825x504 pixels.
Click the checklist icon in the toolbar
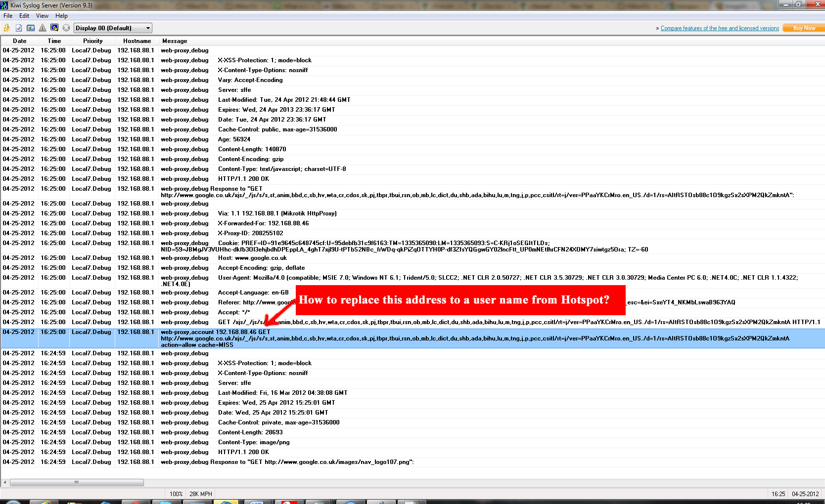coord(18,28)
